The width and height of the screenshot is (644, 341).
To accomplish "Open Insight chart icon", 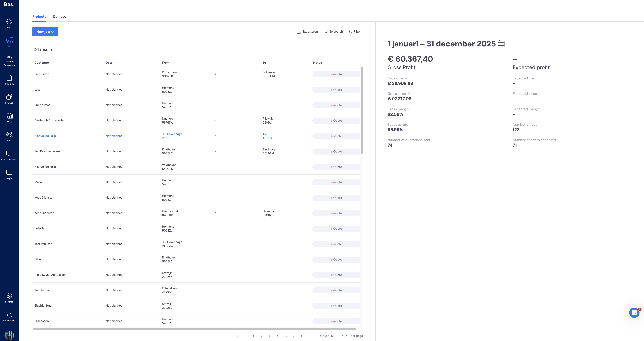I will click(9, 172).
